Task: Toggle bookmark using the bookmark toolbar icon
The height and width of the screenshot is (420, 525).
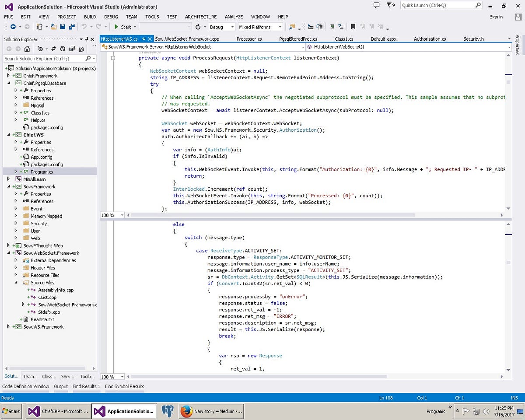Action: pos(353,27)
